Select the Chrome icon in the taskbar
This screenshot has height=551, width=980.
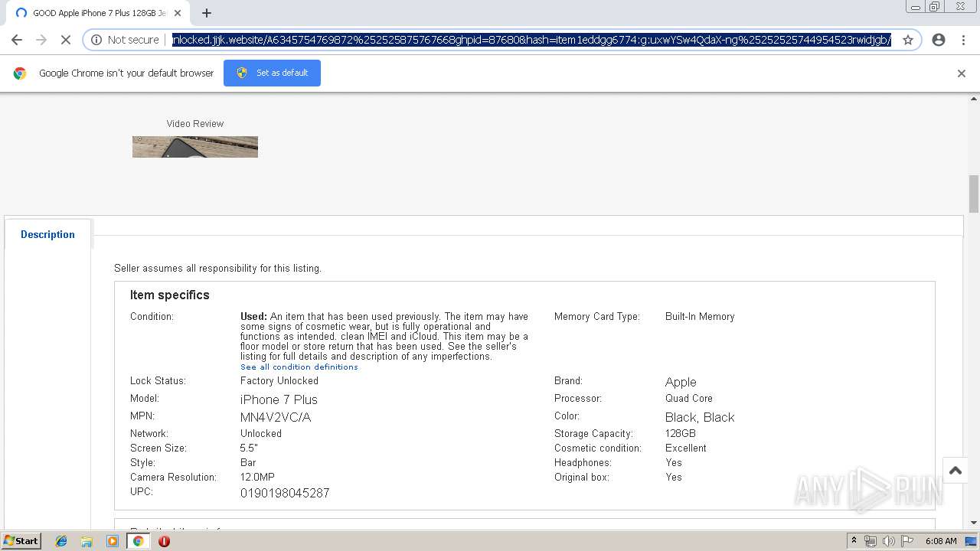click(139, 541)
